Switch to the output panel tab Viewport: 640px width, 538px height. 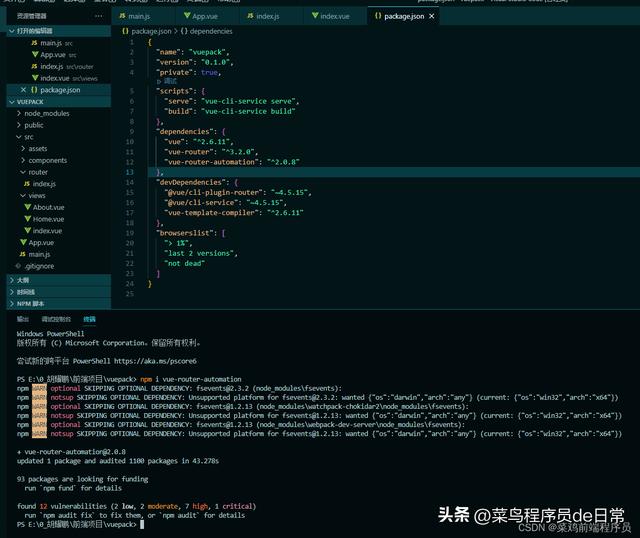click(23, 319)
